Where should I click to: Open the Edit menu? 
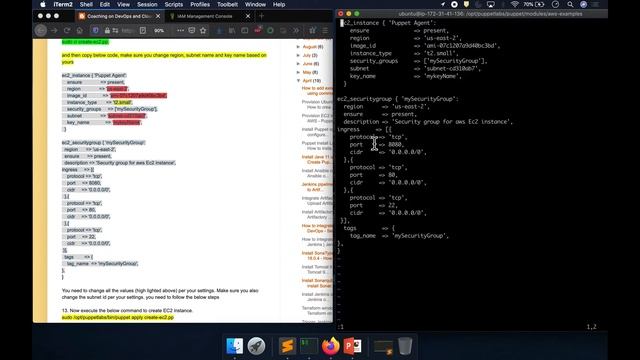[105, 4]
